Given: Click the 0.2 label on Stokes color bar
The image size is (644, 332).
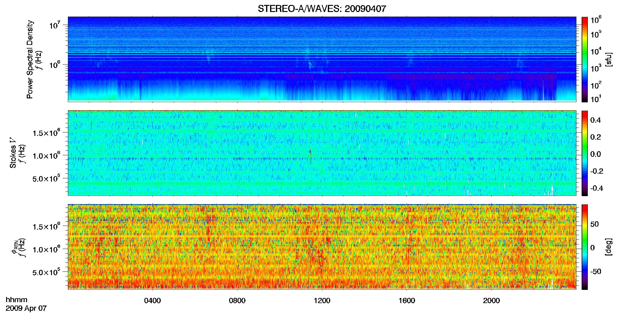Looking at the screenshot, I should tap(596, 137).
